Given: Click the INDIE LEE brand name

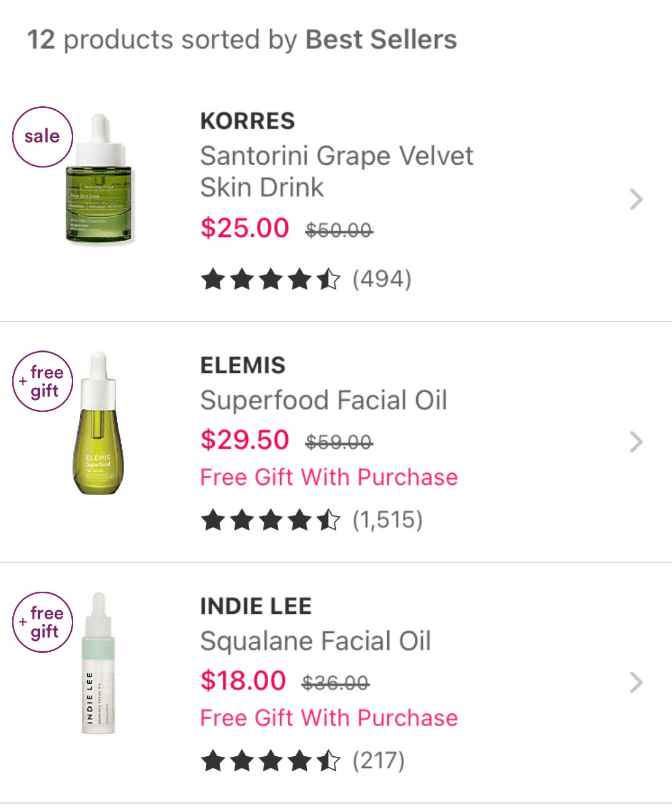Looking at the screenshot, I should 255,606.
